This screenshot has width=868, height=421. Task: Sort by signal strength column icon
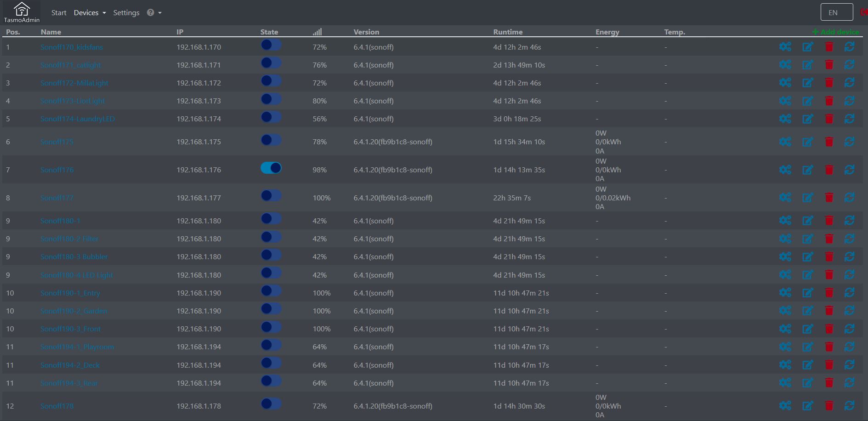coord(317,32)
